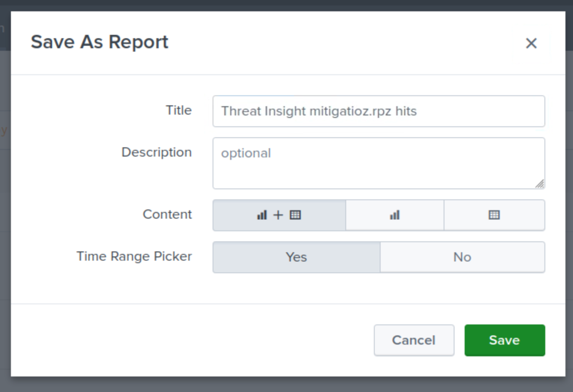
Task: Click table icon in combined content option
Action: click(295, 215)
